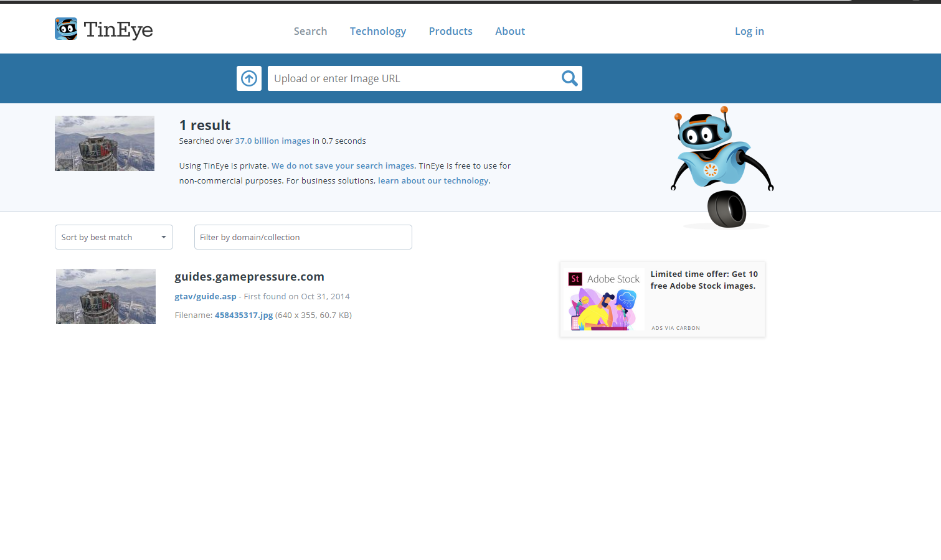Screen dimensions: 941x560
Task: Focus the Filter by domain/collection field
Action: (303, 237)
